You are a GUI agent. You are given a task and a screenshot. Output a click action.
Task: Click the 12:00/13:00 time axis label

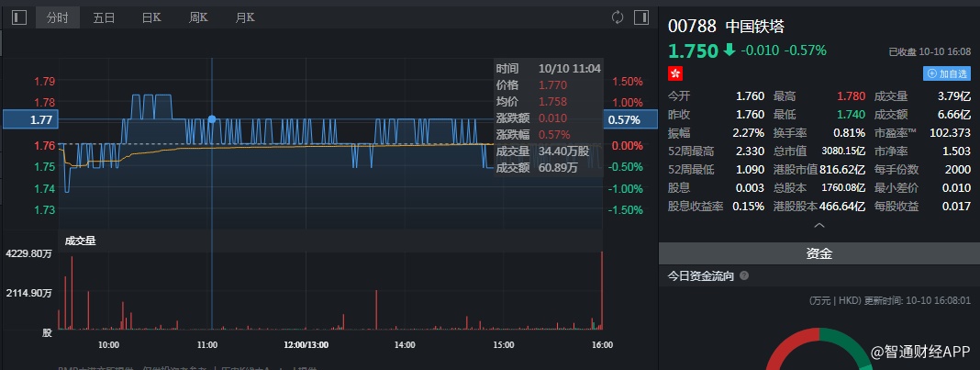(x=306, y=344)
